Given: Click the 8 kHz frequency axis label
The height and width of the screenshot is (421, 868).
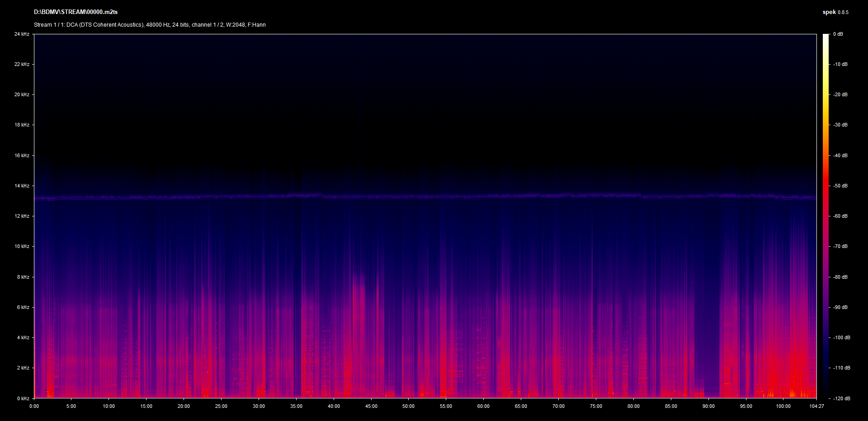Looking at the screenshot, I should pos(23,277).
